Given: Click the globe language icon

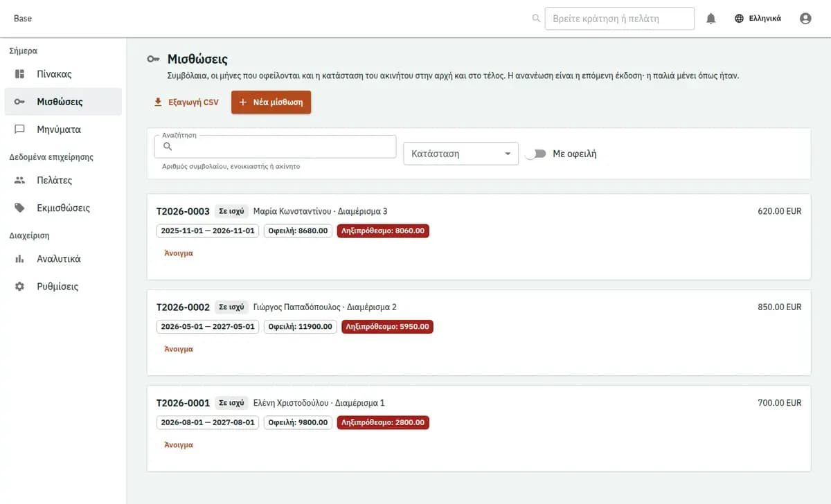Looking at the screenshot, I should click(x=740, y=19).
